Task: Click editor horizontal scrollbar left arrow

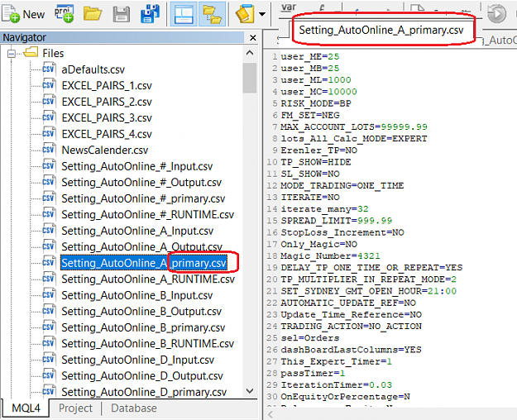Action: 270,414
